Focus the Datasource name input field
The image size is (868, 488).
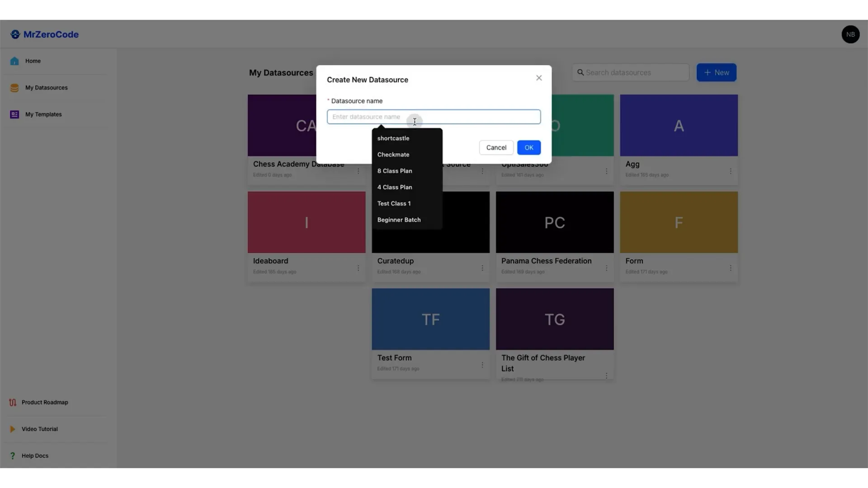[434, 117]
